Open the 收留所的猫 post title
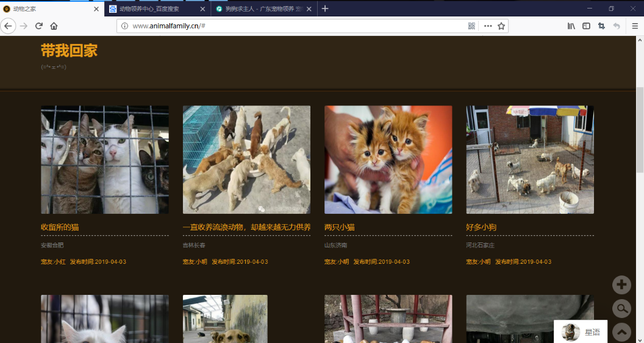Screen dimensions: 644x343 60,227
